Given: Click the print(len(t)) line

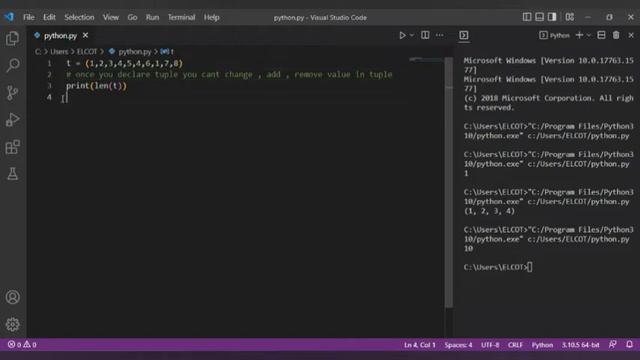Looking at the screenshot, I should tap(96, 86).
